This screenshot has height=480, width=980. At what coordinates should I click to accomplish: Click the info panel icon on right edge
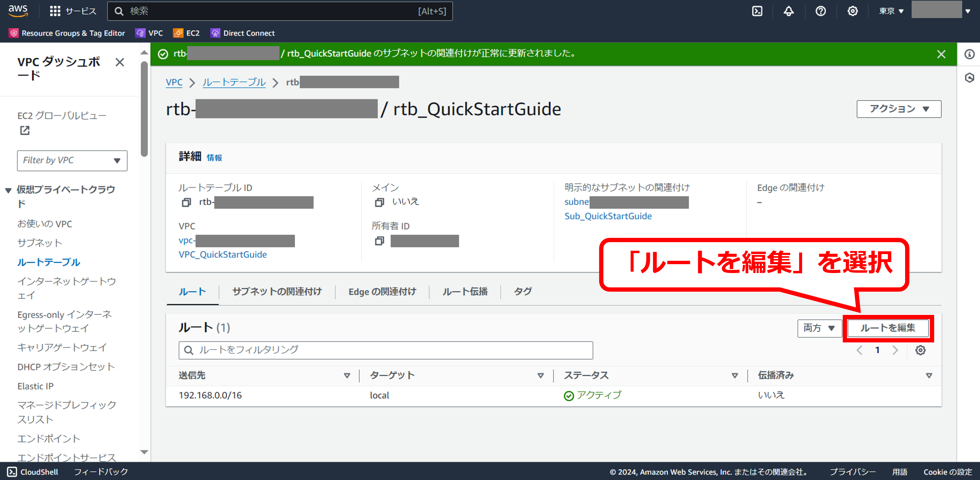[x=969, y=54]
